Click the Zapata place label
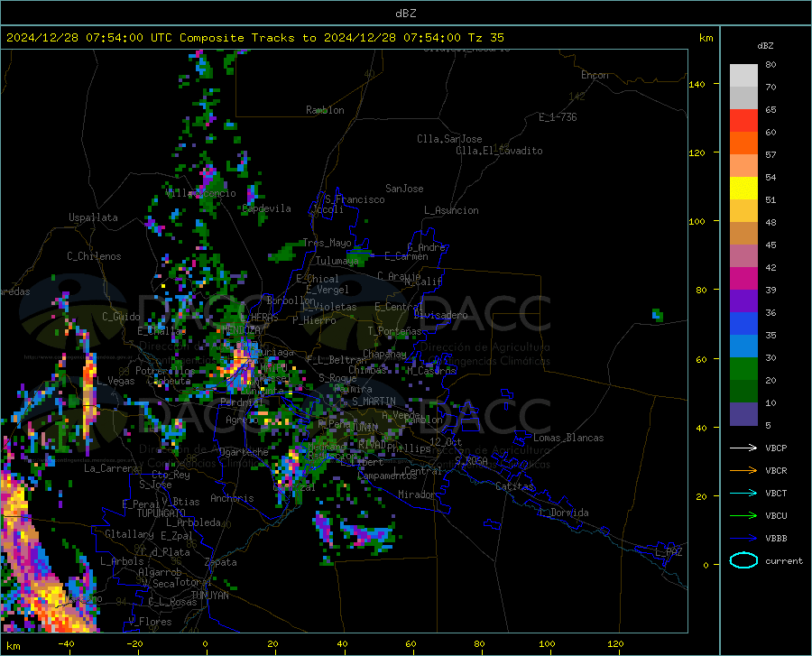This screenshot has height=656, width=812. [221, 562]
